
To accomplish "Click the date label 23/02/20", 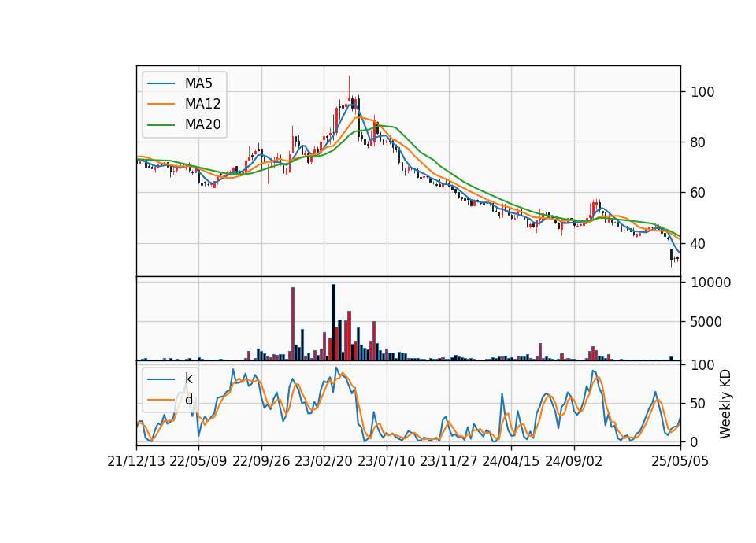I will click(x=324, y=461).
